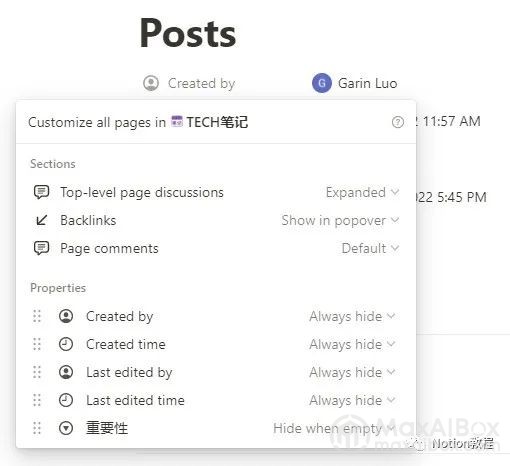Open Always hide dropdown for Last edited time
This screenshot has height=466, width=510.
tap(352, 400)
